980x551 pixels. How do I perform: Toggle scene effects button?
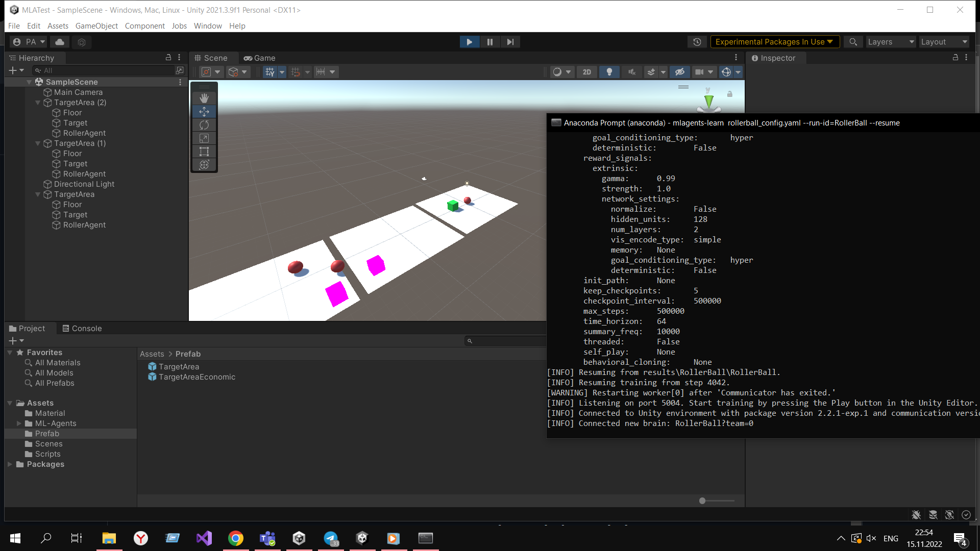651,72
